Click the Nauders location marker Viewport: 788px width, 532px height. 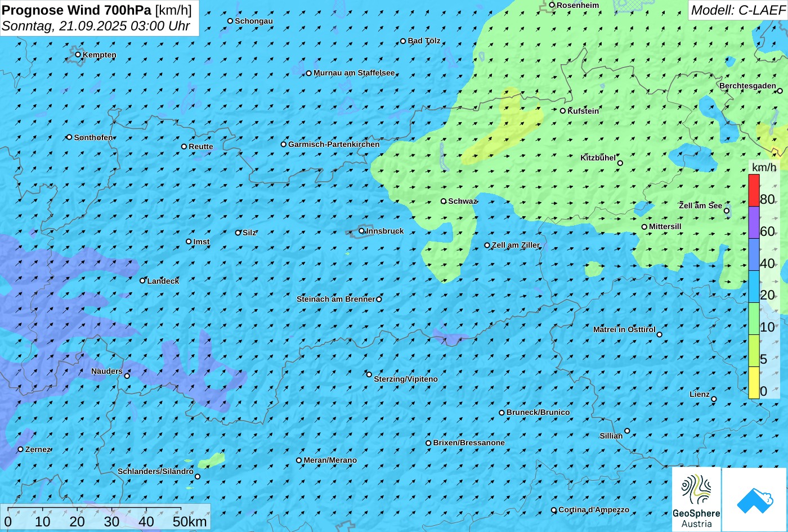coord(127,376)
